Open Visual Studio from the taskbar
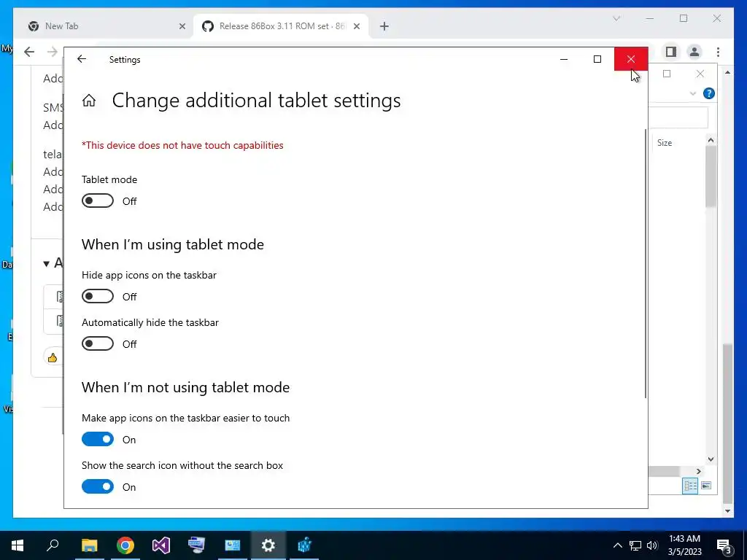 161,545
